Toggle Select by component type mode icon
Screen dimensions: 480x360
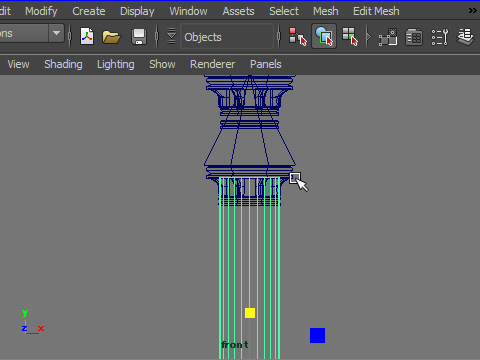click(350, 36)
